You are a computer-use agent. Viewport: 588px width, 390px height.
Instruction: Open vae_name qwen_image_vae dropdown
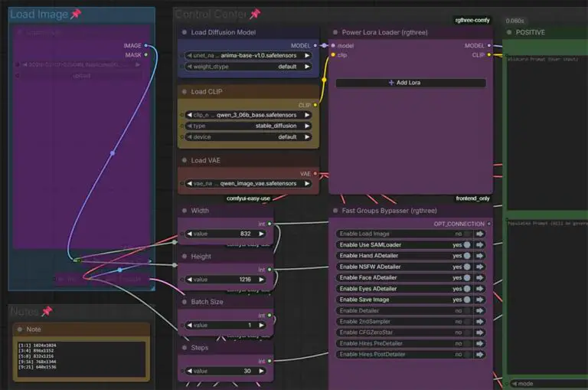click(x=248, y=184)
